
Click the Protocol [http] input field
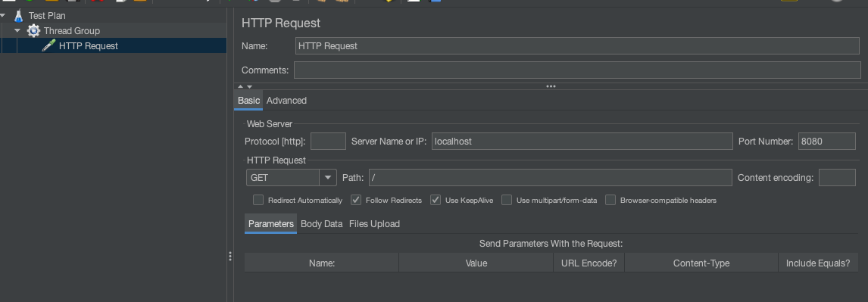328,141
